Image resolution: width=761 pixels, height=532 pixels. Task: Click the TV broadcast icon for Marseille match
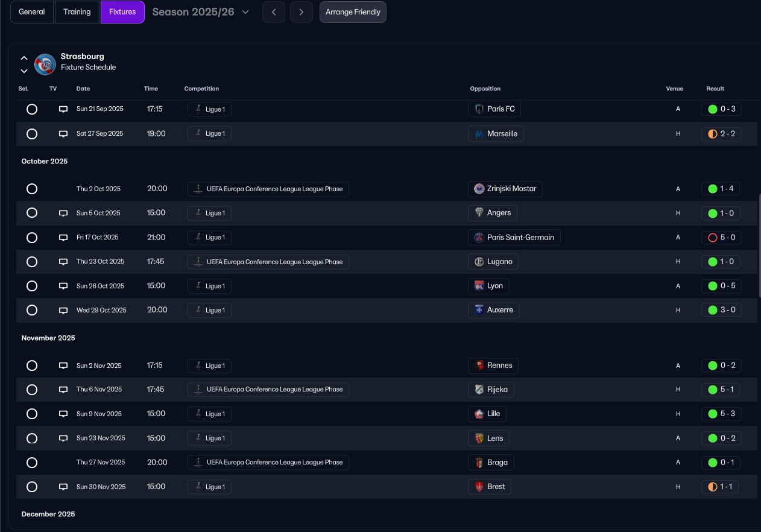coord(63,134)
